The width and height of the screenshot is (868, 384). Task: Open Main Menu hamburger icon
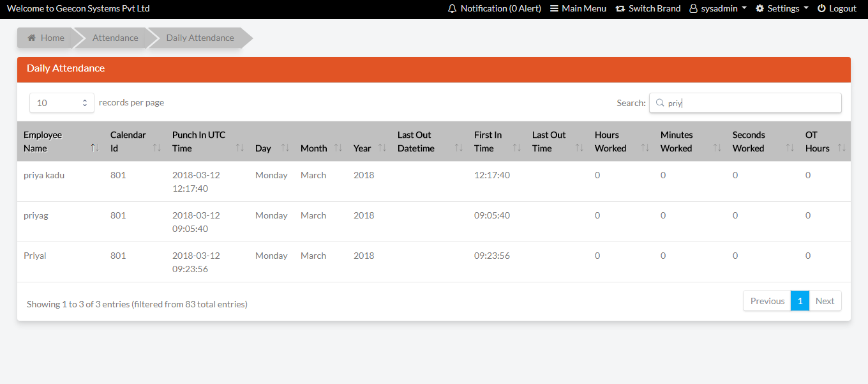pos(554,9)
